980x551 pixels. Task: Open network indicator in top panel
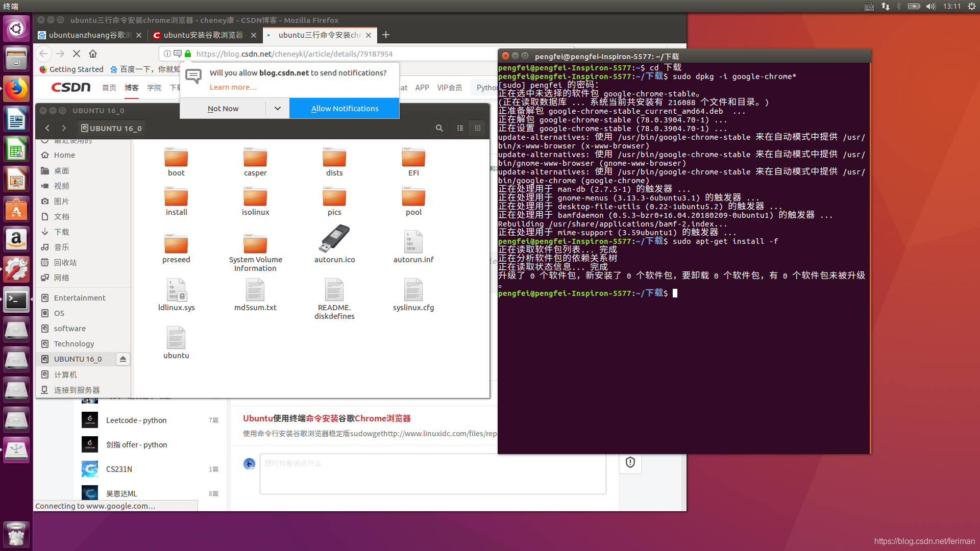886,6
